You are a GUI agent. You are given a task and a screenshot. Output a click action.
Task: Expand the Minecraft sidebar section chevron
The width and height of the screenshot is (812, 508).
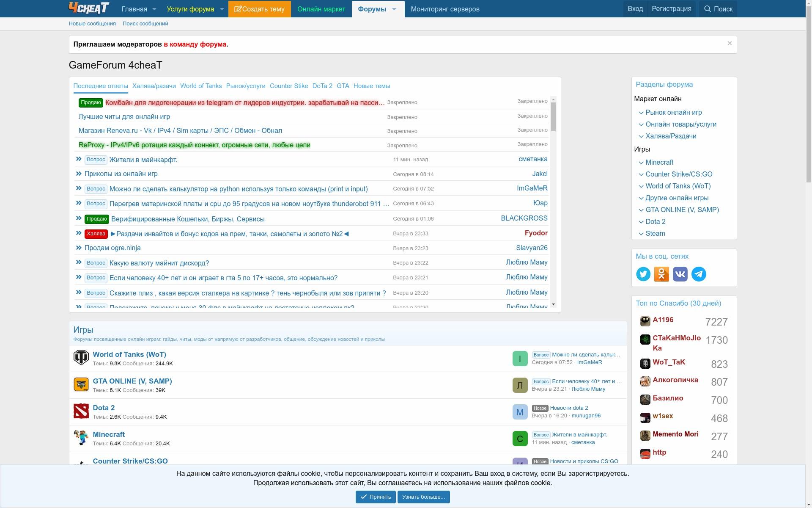[x=641, y=163]
